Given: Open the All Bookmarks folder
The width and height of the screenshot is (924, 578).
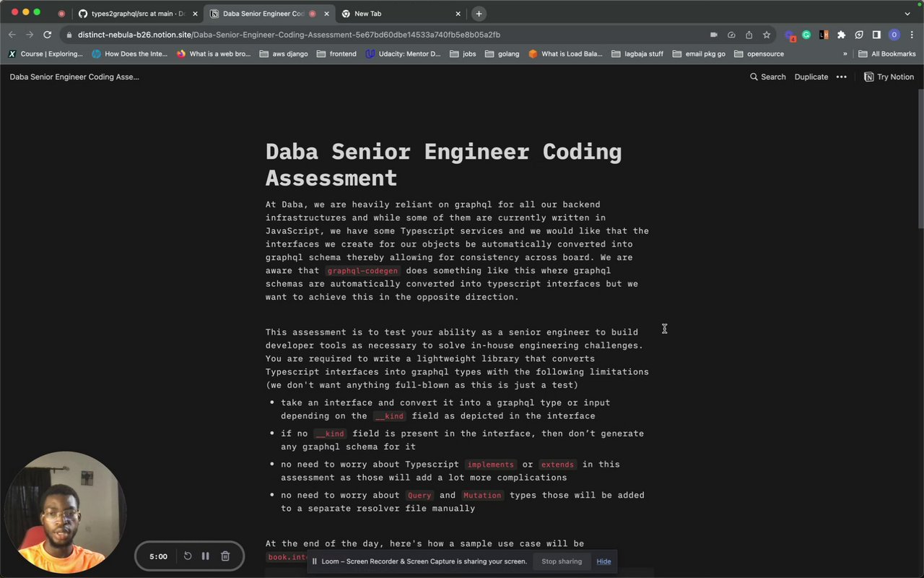Looking at the screenshot, I should coord(887,53).
